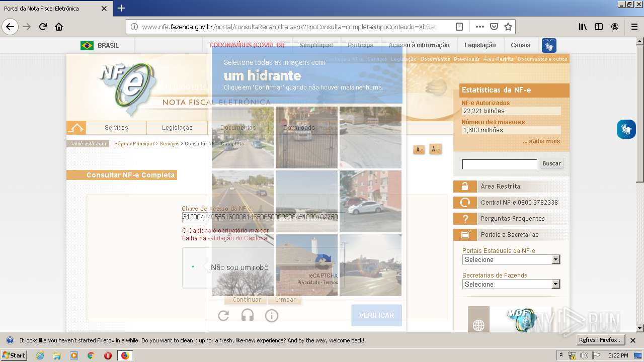Go to the portal home house icon
Viewport: 644px width, 362px height.
[76, 128]
